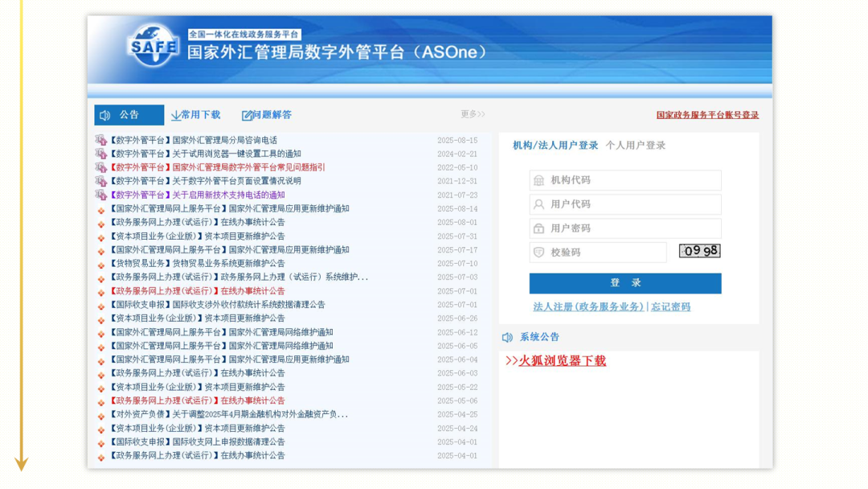Screen dimensions: 868x489
Task: Open 应用更新维护通知 dated 2025-07-17
Action: click(230, 250)
